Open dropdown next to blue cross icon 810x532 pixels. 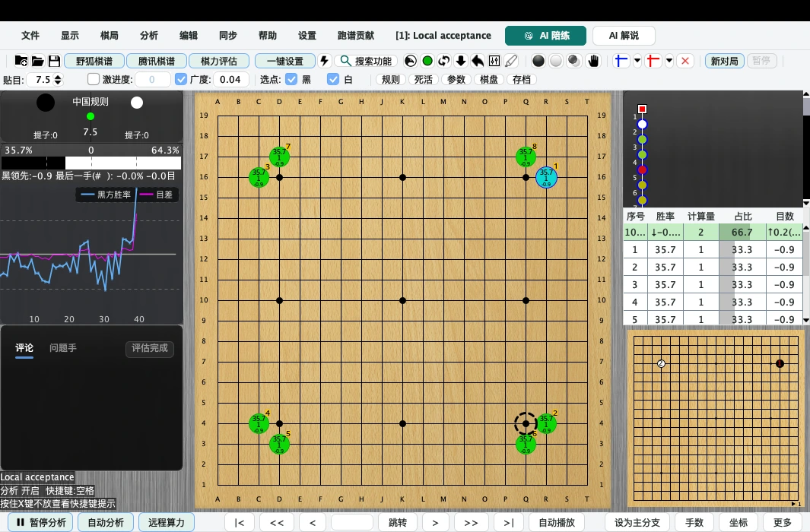pos(637,61)
